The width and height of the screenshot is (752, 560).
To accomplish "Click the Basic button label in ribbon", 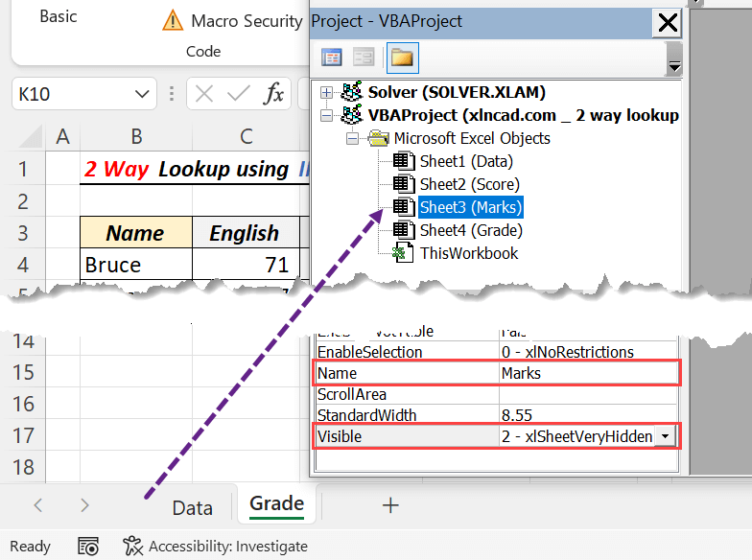I will [58, 16].
